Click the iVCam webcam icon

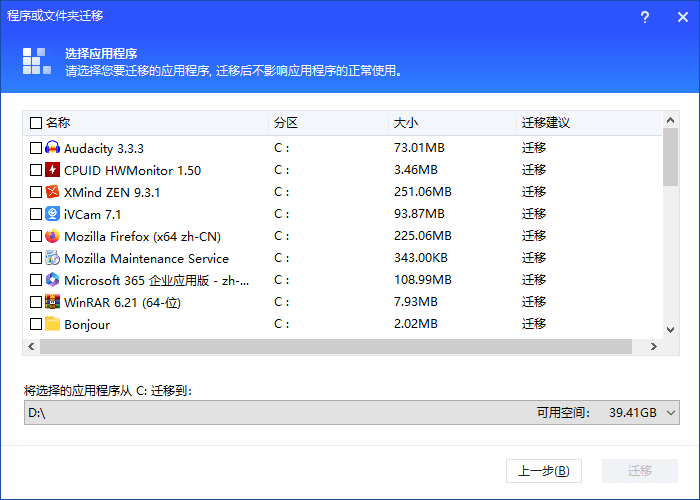[52, 214]
